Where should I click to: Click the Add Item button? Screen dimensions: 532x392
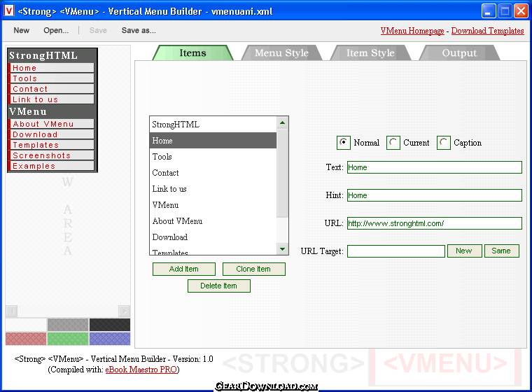tap(184, 269)
